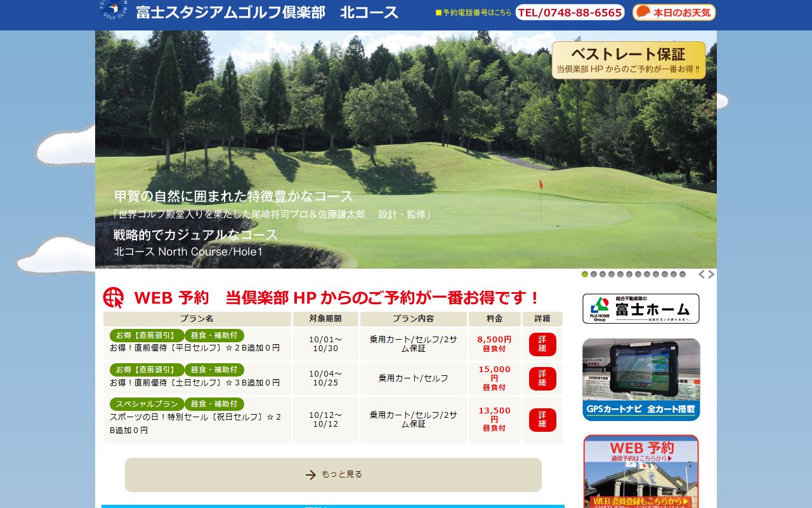Click the date range 10/01～10/30

(x=325, y=344)
